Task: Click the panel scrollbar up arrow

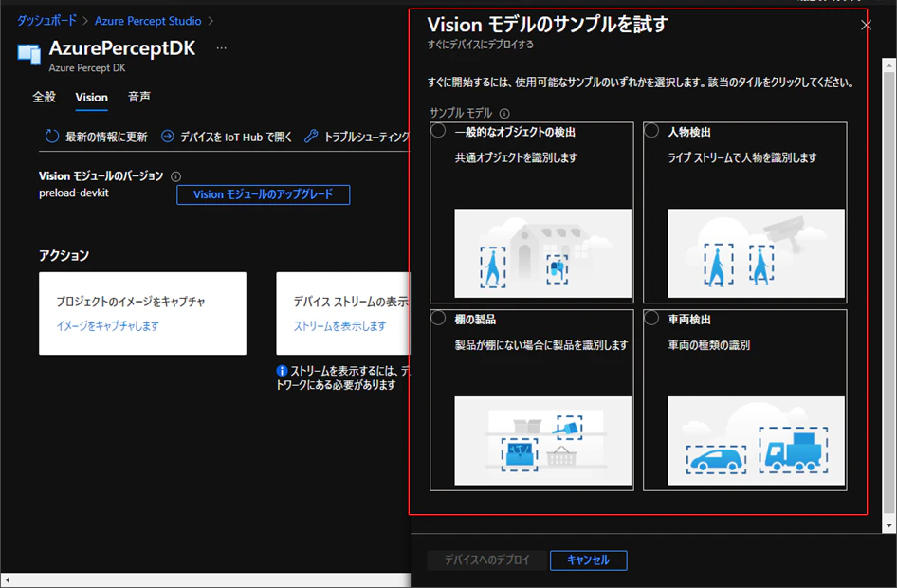Action: 889,65
